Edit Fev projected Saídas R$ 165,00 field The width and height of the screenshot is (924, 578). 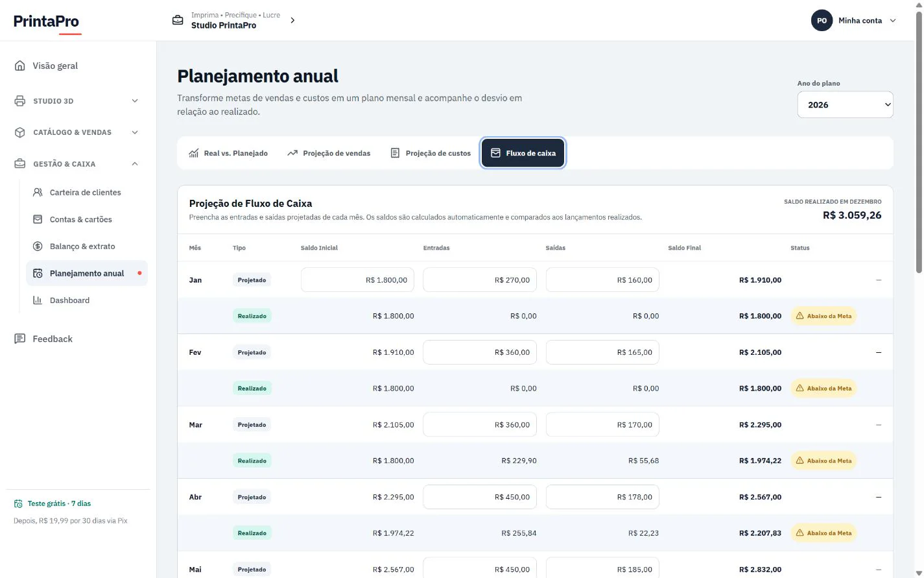(x=602, y=352)
